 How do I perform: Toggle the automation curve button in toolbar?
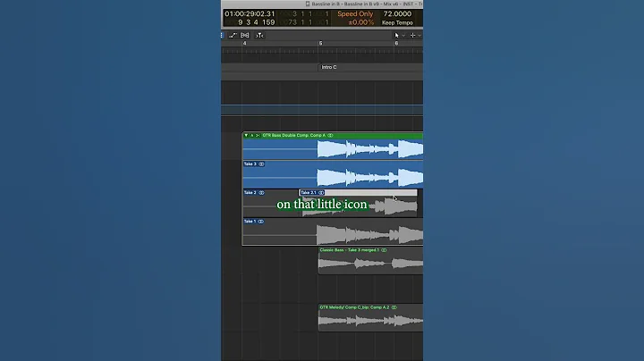[233, 36]
